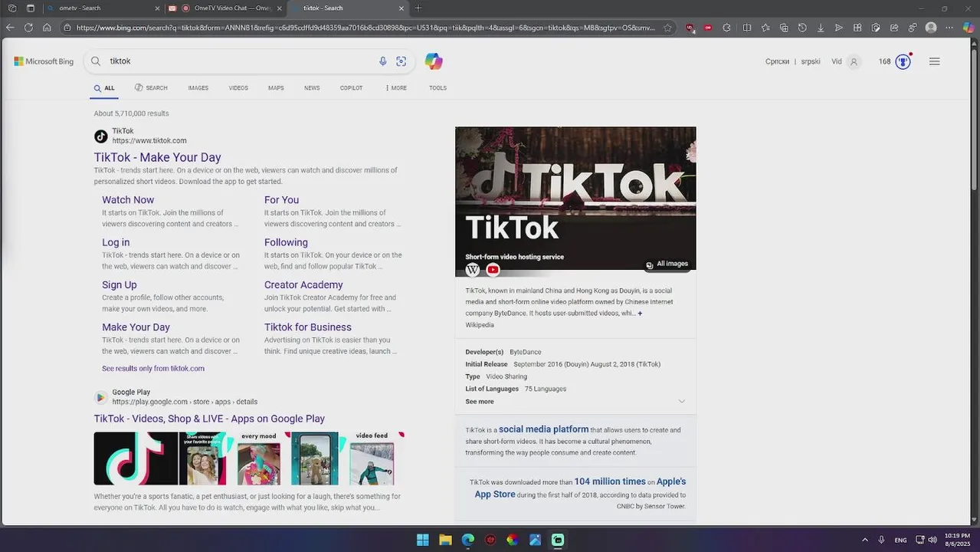The height and width of the screenshot is (552, 980).
Task: Click the browser profile avatar
Action: [x=931, y=28]
